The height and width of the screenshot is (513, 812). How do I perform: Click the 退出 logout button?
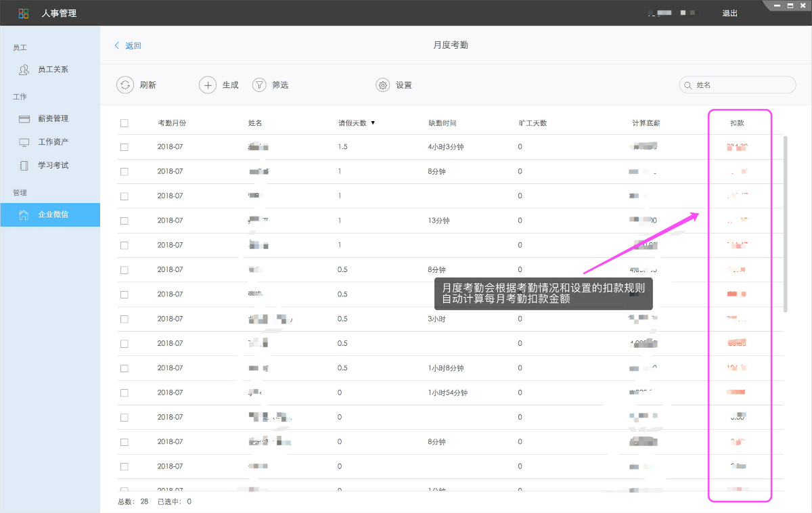pyautogui.click(x=730, y=13)
